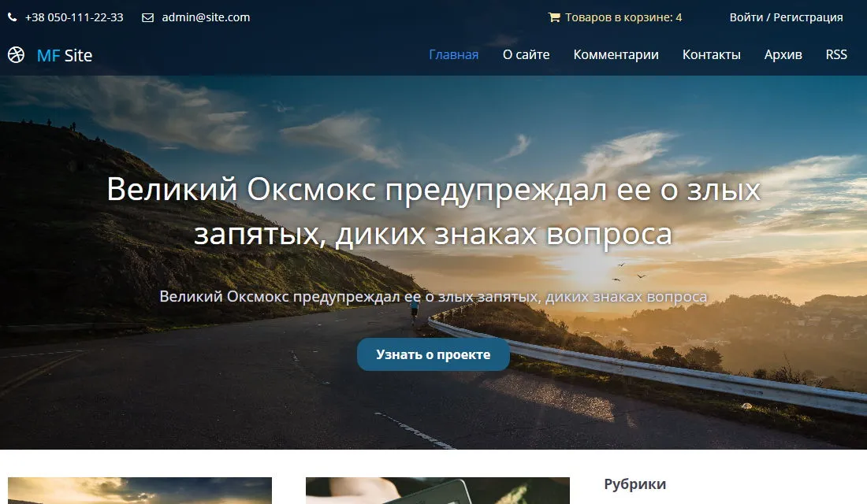Open the first article thumbnail with sunset
867x504 pixels.
click(140, 491)
